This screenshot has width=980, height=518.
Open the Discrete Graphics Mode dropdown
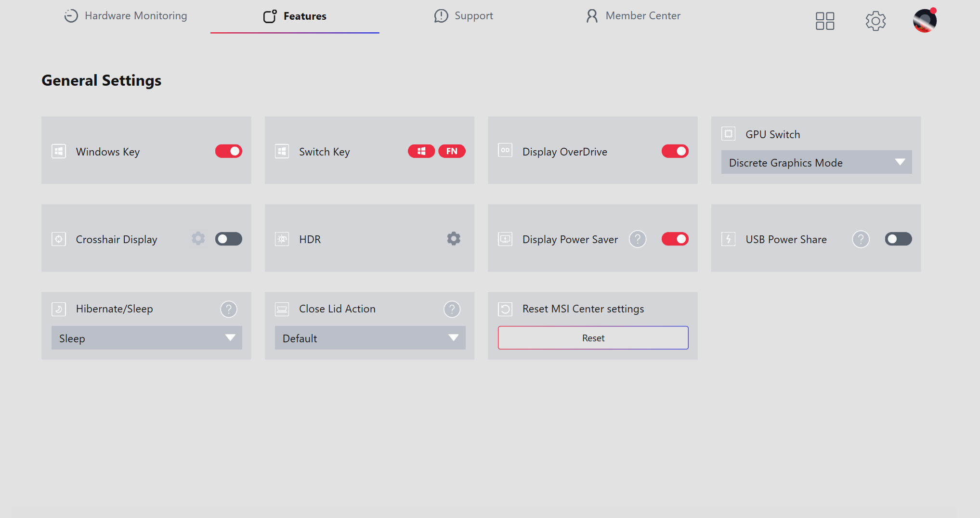coord(816,162)
